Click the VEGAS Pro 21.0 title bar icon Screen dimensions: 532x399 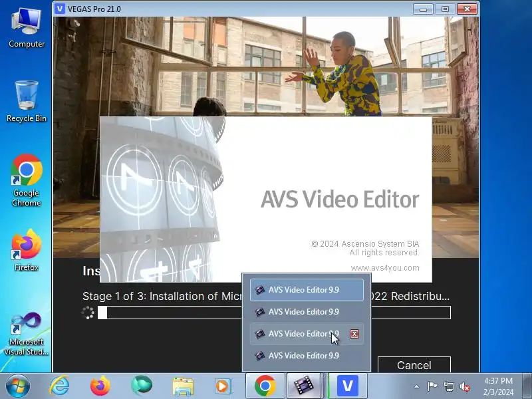point(60,9)
